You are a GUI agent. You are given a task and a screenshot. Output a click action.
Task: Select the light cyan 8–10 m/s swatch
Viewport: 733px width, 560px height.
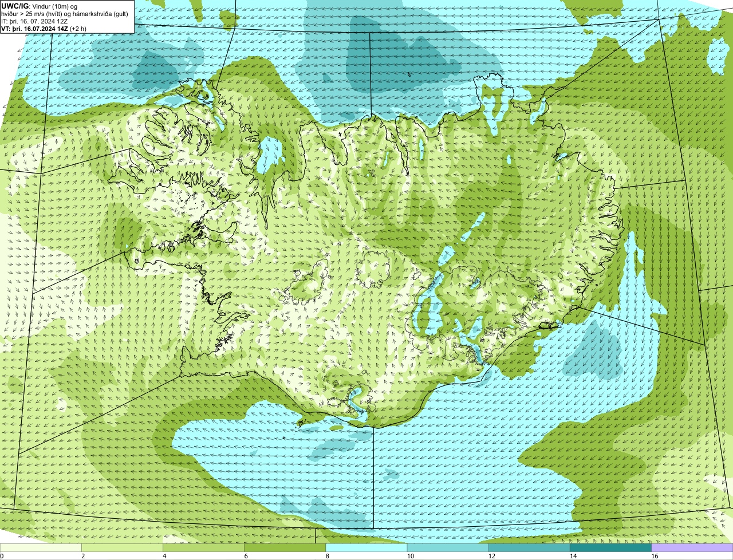366,548
